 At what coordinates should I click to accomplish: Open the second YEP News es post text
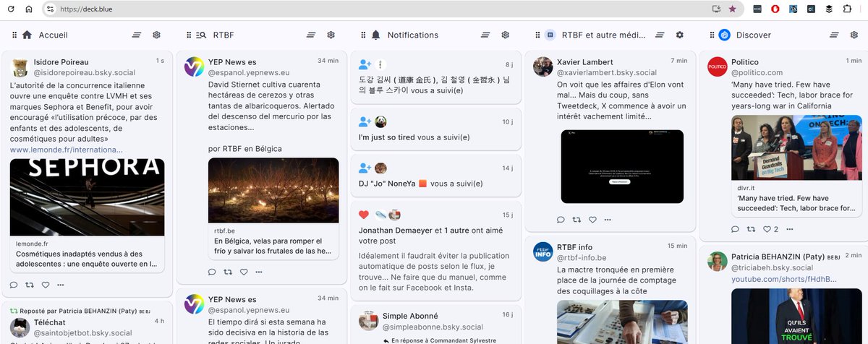[269, 332]
